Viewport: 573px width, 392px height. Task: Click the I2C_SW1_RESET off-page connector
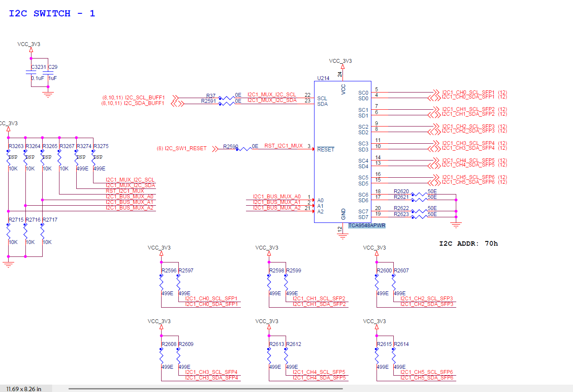(215, 149)
